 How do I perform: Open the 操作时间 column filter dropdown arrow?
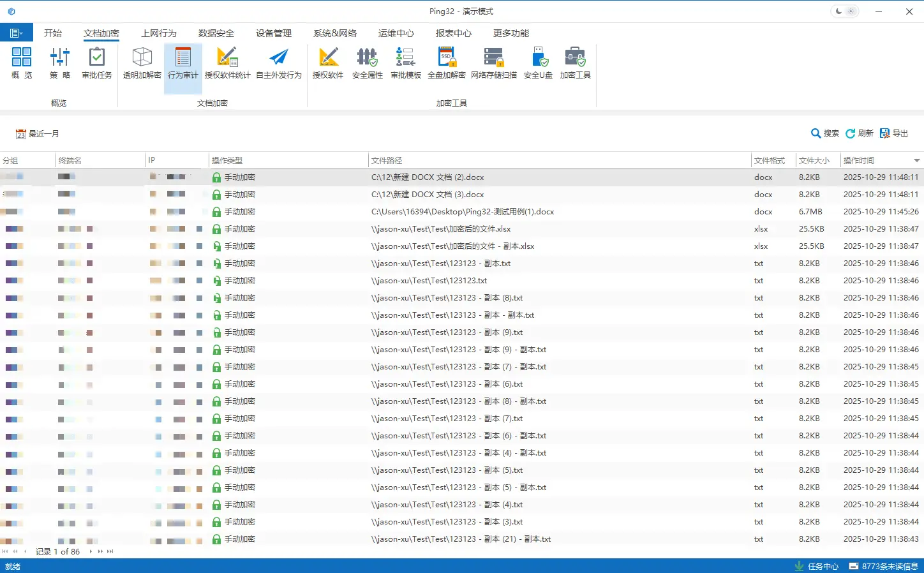point(917,160)
